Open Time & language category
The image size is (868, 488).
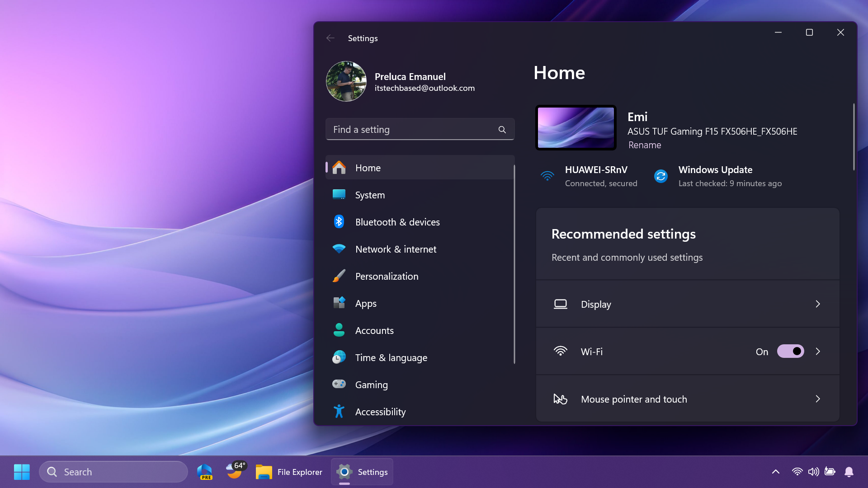click(x=420, y=357)
